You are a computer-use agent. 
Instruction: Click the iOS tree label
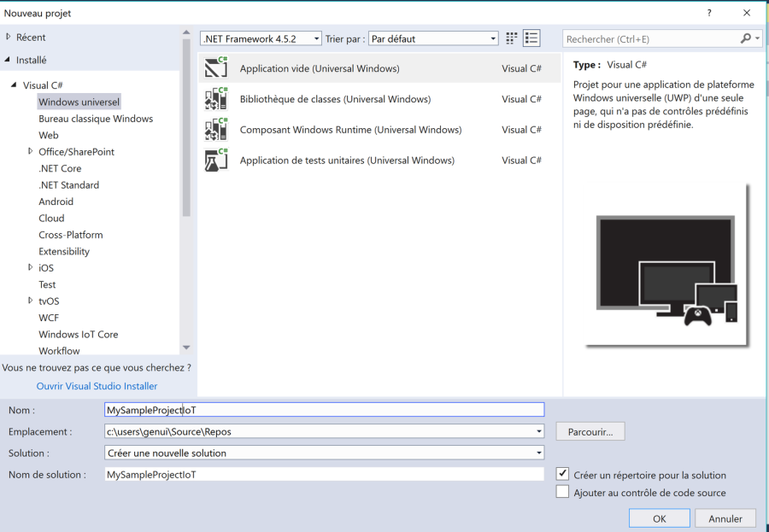(46, 268)
